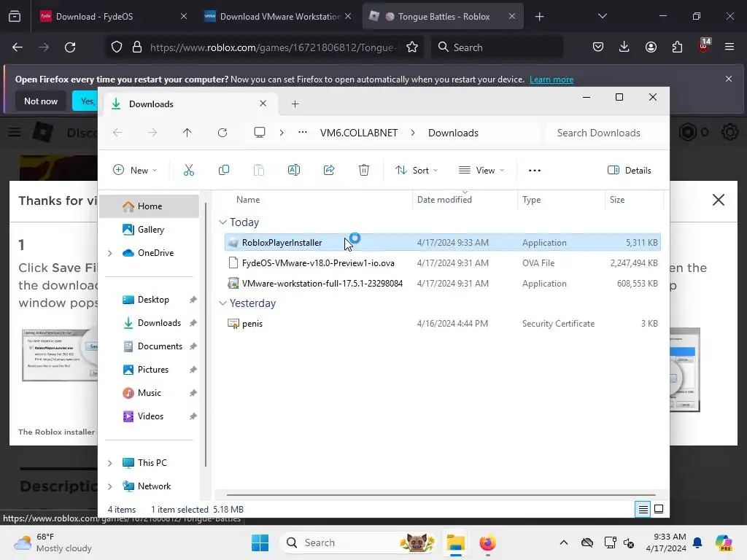This screenshot has height=560, width=747.
Task: Click the Not now button
Action: (x=41, y=101)
